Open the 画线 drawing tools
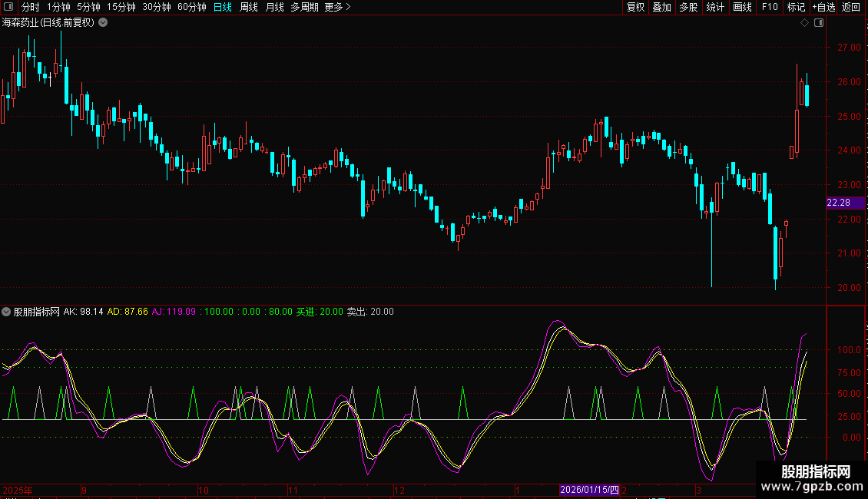The width and height of the screenshot is (868, 499). [x=742, y=7]
